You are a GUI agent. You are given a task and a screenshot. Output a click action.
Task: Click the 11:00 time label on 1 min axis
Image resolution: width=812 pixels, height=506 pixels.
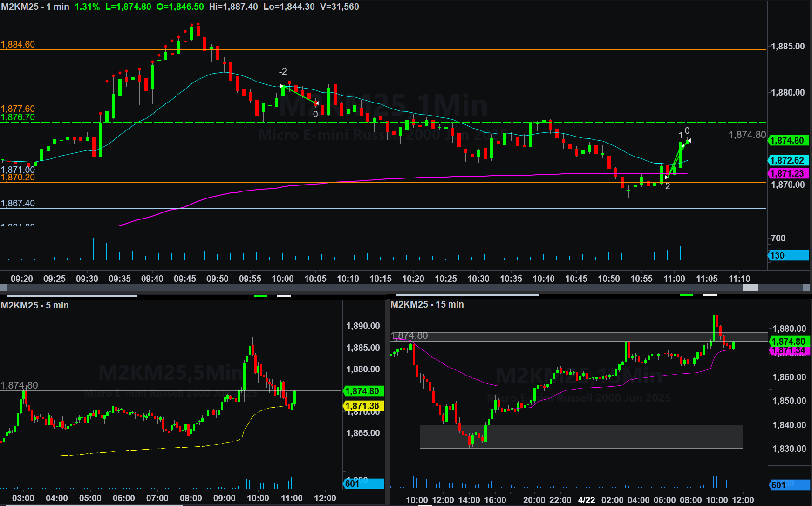(674, 279)
